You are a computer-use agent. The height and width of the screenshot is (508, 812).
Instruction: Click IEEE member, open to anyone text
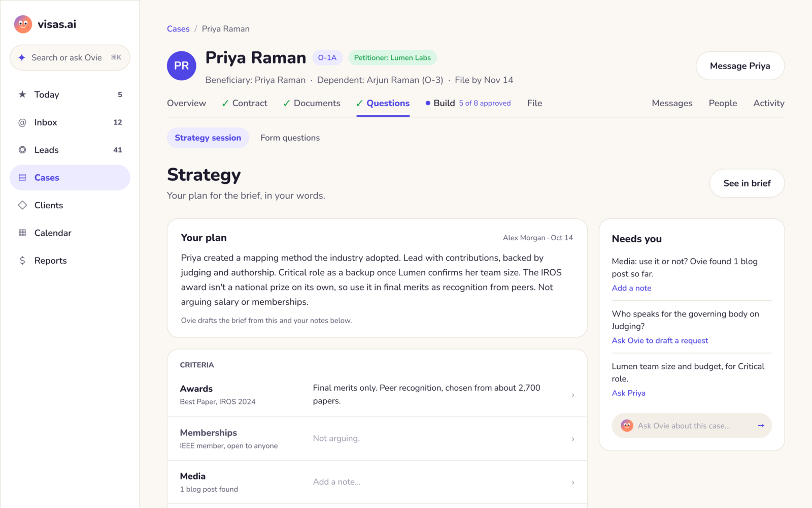[229, 446]
